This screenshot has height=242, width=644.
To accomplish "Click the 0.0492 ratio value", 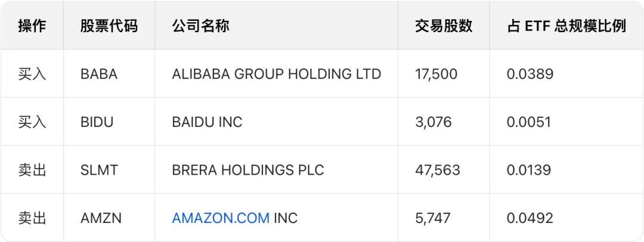I will pyautogui.click(x=530, y=218).
